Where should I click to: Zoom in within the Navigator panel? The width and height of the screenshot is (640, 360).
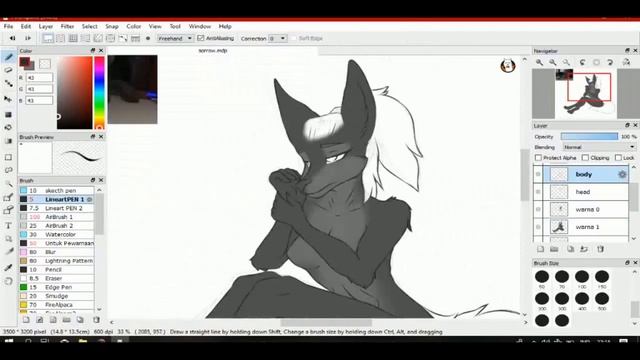[540, 62]
